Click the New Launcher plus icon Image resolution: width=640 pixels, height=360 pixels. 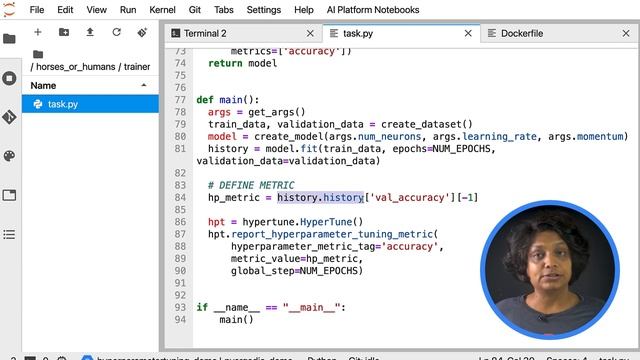click(x=38, y=32)
